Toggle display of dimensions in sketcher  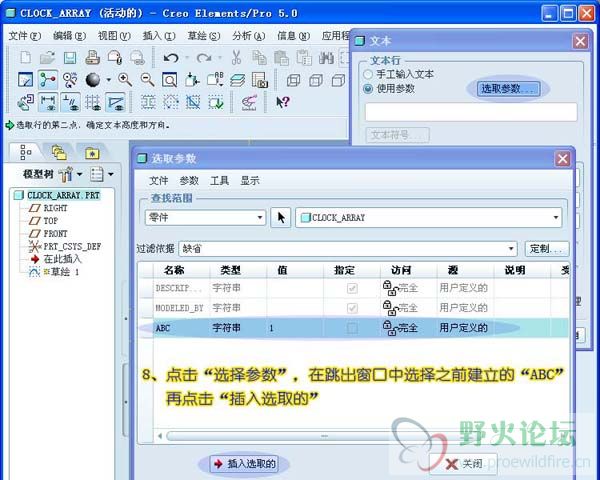(48, 102)
